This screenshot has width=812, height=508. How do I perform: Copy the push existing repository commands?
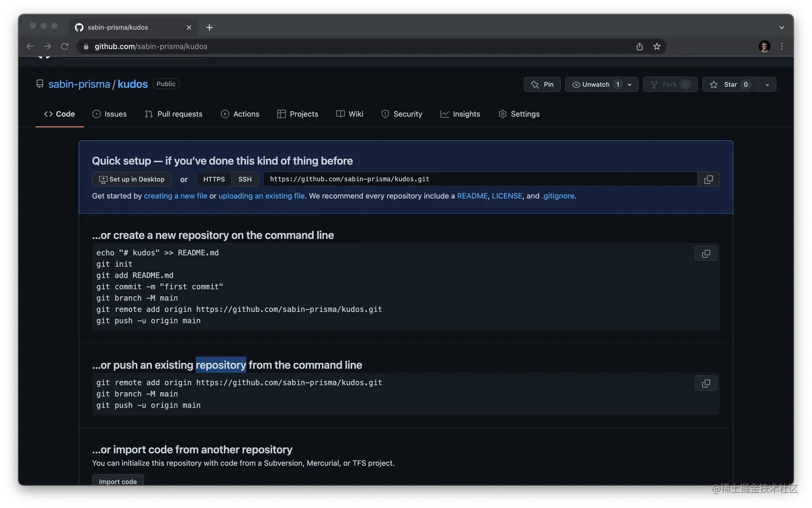click(705, 383)
